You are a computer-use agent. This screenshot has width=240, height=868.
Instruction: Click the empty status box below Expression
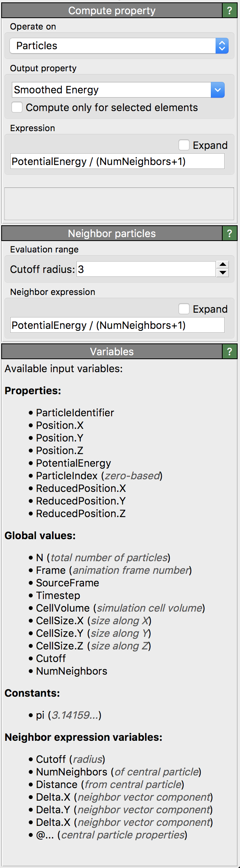tap(119, 204)
